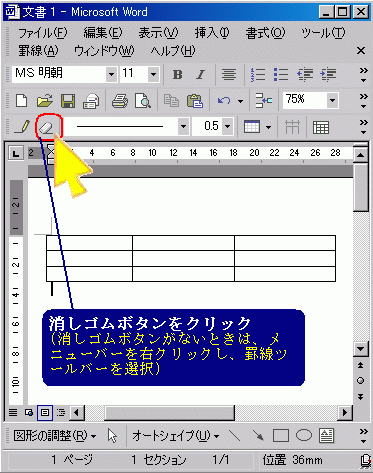Viewport: 373px width, 473px height.
Task: Open Print Preview magnifier icon
Action: [143, 101]
